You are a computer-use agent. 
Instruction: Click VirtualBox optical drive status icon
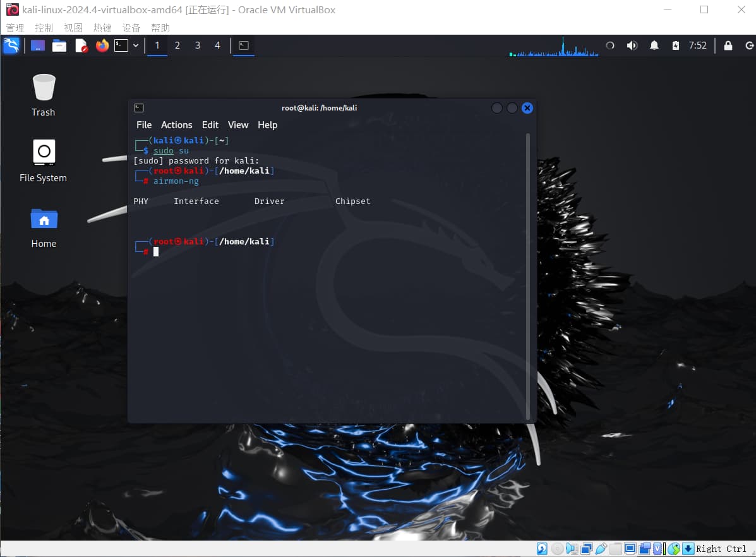(x=557, y=549)
